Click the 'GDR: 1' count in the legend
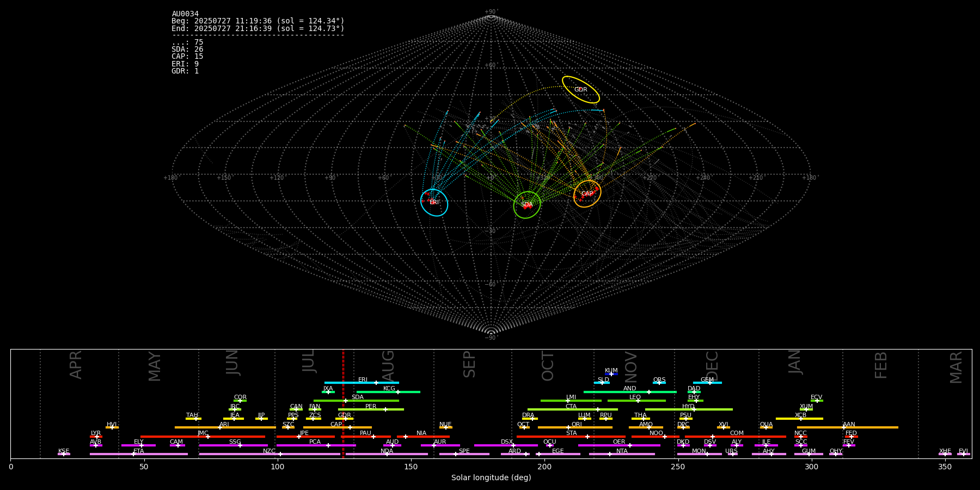Image resolution: width=980 pixels, height=490 pixels. (x=185, y=71)
